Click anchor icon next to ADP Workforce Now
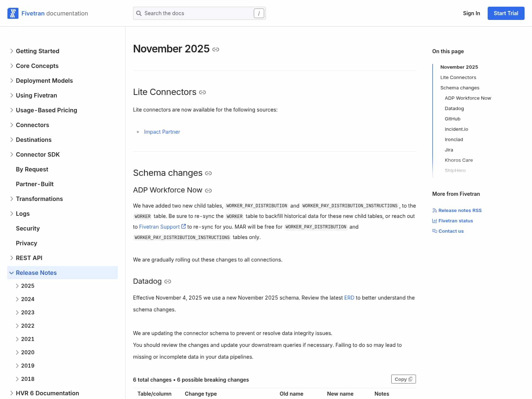The image size is (532, 399). 208,191
